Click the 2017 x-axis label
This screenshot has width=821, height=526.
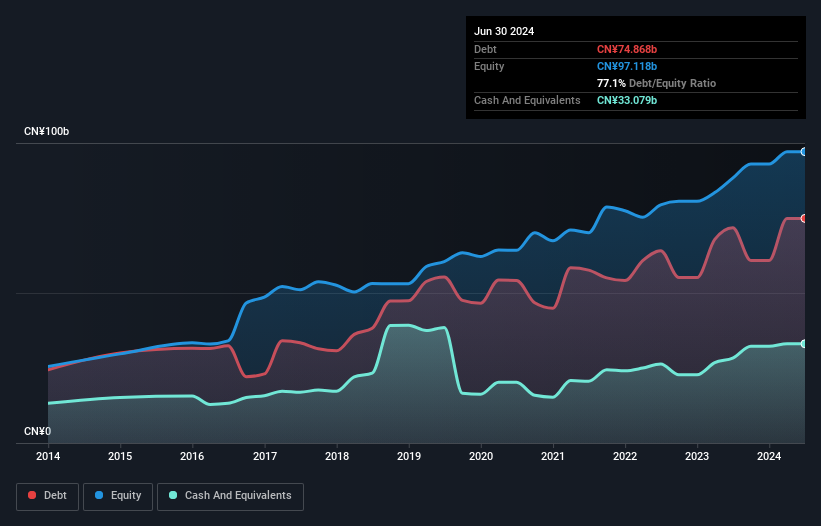tap(265, 456)
